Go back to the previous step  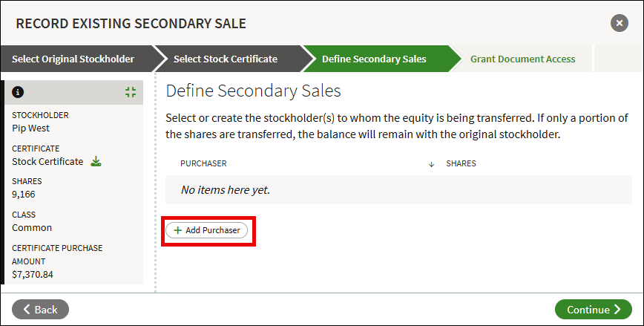[40, 310]
